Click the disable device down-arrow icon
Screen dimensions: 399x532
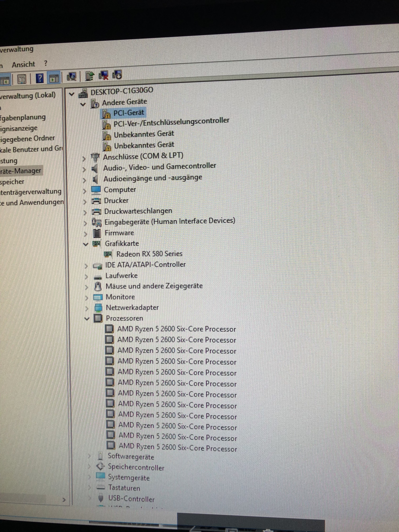click(117, 75)
